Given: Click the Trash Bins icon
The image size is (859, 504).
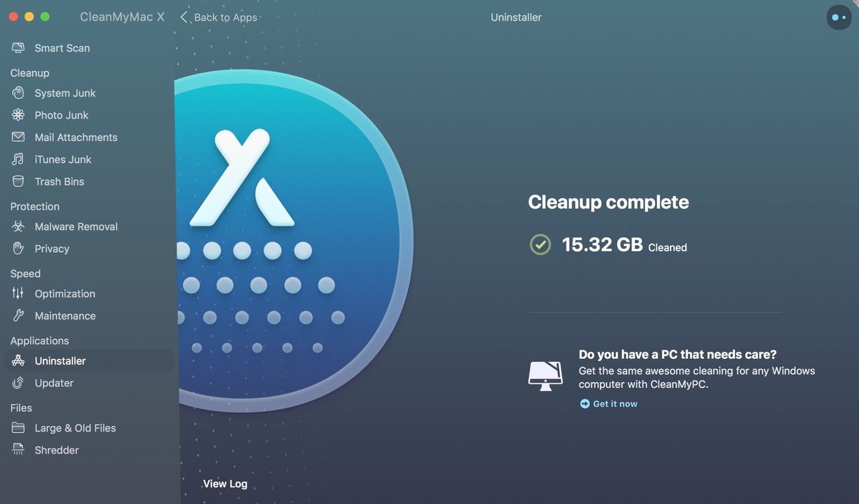Looking at the screenshot, I should [18, 181].
